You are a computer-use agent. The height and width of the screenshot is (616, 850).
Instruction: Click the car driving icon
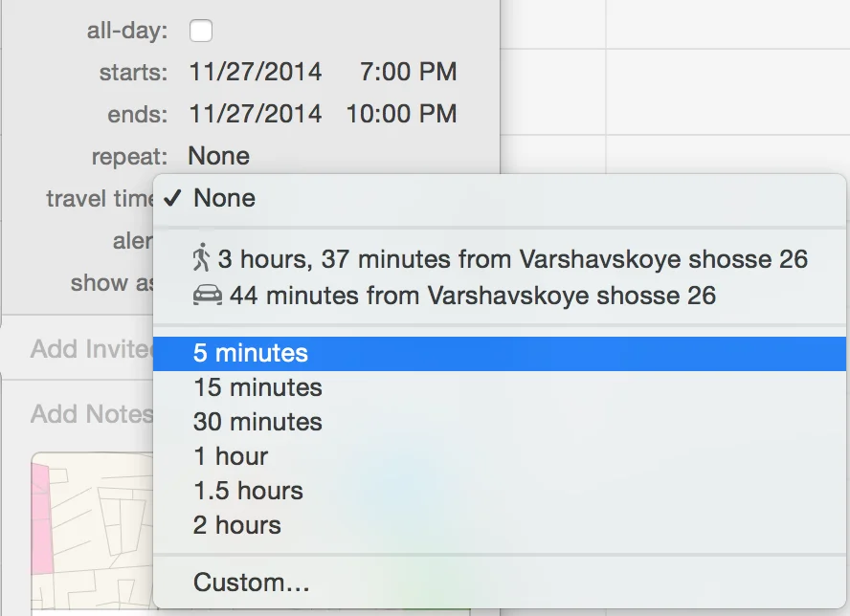point(207,296)
